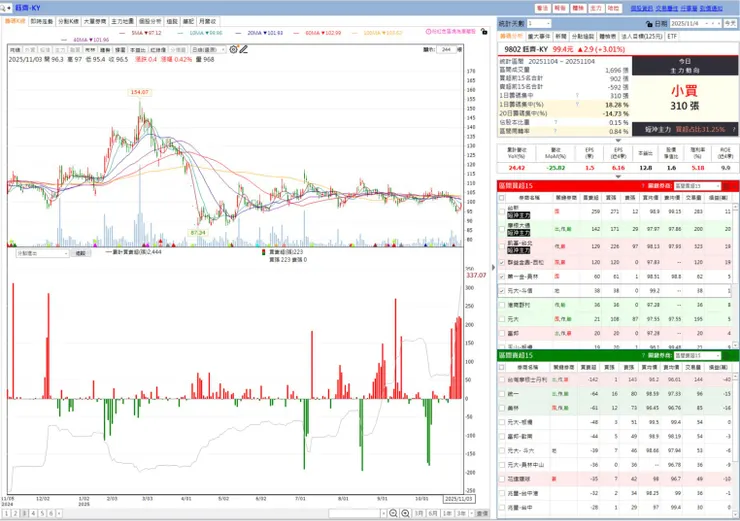Click the 今天 button next to the date
This screenshot has height=521, width=740.
click(x=730, y=24)
